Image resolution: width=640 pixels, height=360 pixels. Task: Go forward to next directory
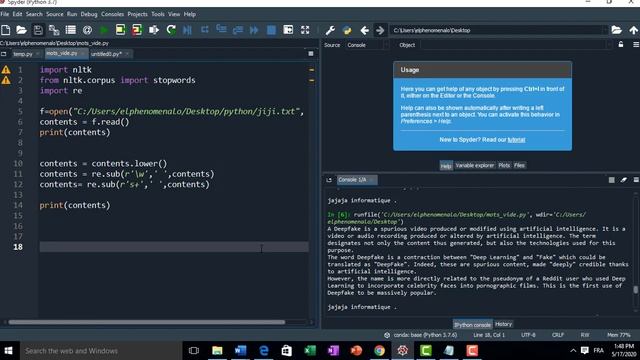pos(380,30)
